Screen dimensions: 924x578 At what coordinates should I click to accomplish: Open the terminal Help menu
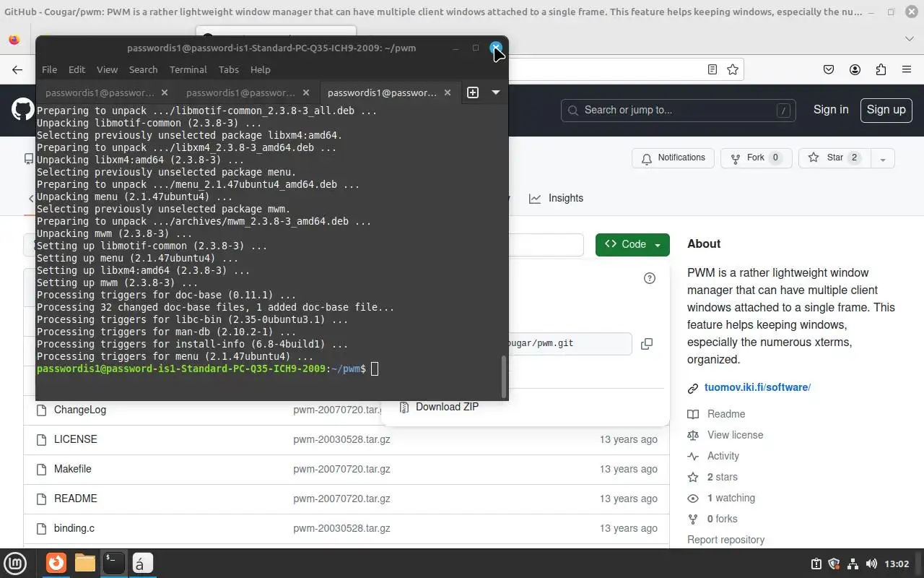point(260,69)
